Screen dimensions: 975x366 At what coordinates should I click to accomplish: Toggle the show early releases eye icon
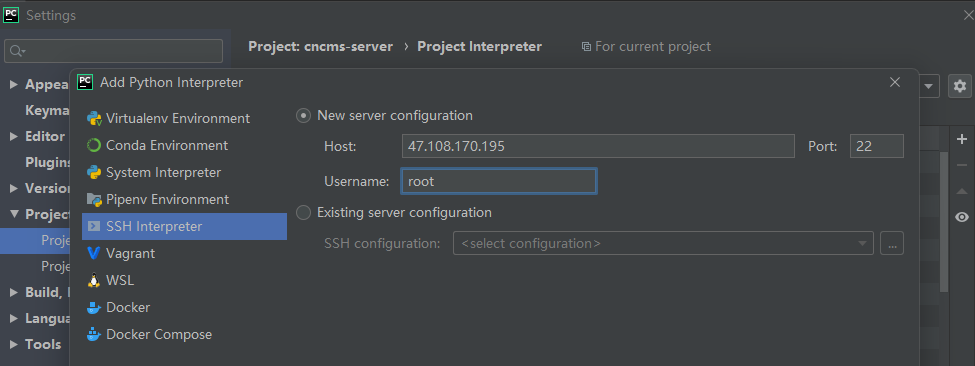coord(962,217)
